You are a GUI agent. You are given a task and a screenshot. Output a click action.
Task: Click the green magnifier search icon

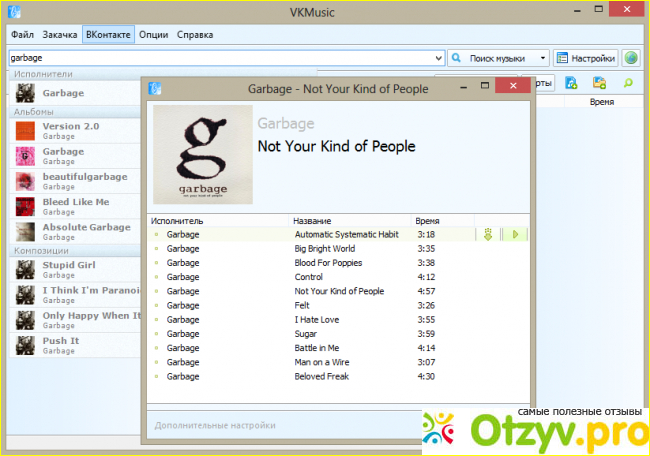click(628, 83)
